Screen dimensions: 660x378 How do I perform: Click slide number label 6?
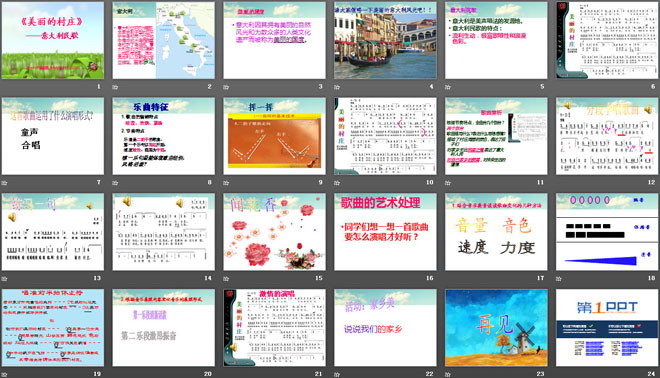click(x=653, y=87)
